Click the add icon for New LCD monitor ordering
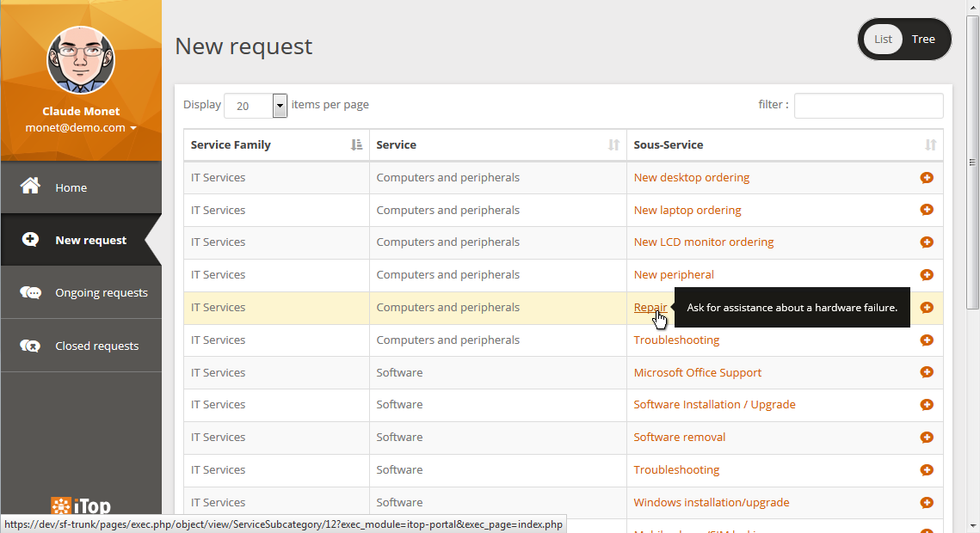980x533 pixels. point(927,242)
